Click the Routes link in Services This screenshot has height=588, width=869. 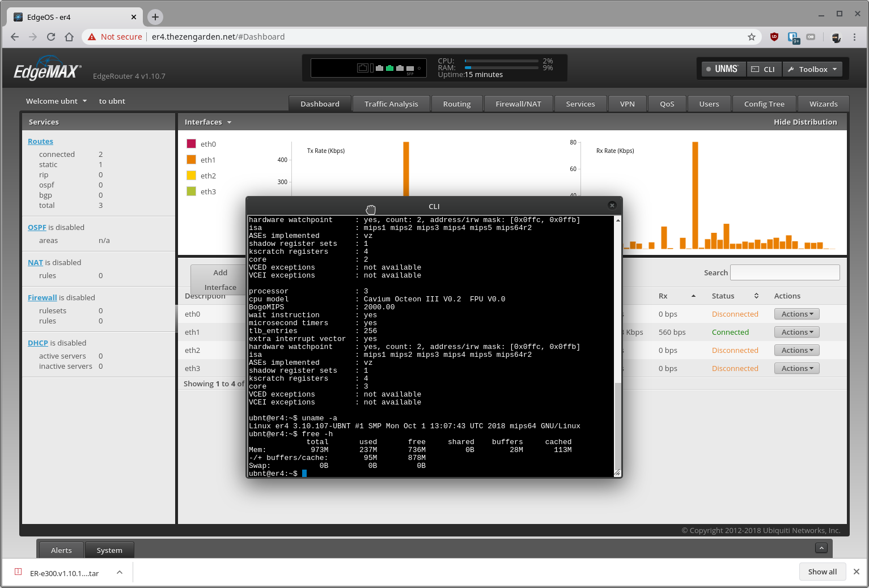click(x=40, y=142)
